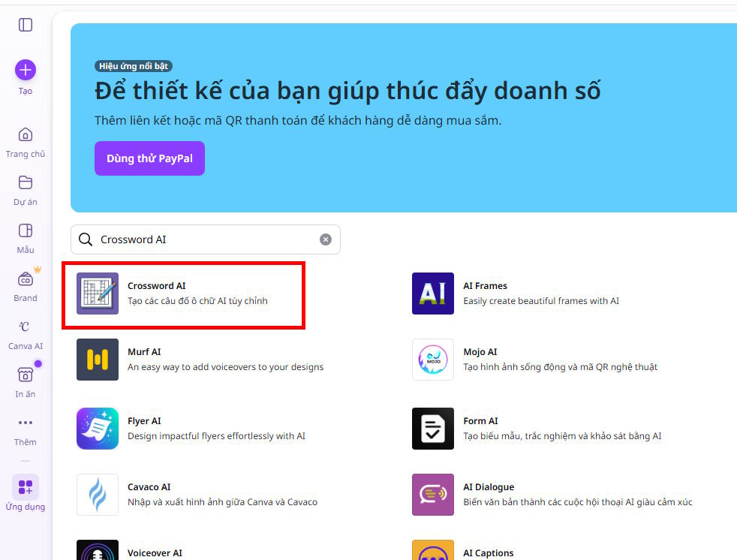The image size is (737, 560).
Task: Open the Flyer AI app
Action: pyautogui.click(x=191, y=429)
